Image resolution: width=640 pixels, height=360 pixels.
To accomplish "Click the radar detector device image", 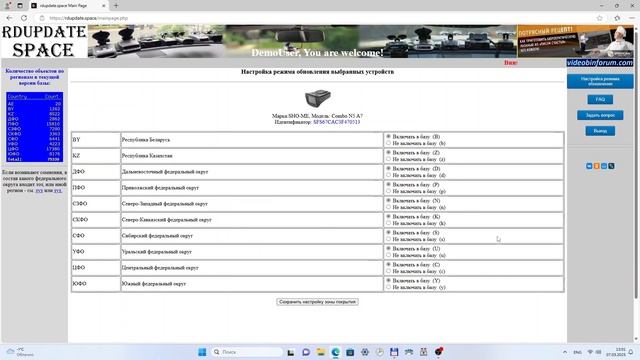I will [318, 98].
